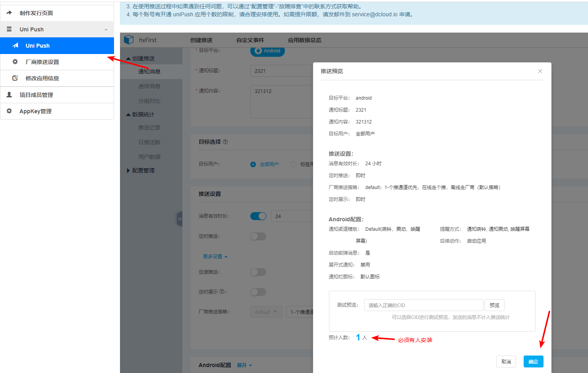Click the gear icon beside AppKey管理

click(x=9, y=111)
